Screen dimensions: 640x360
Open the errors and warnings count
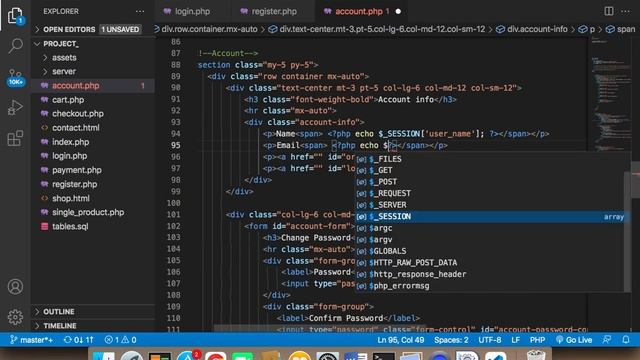tap(120, 340)
